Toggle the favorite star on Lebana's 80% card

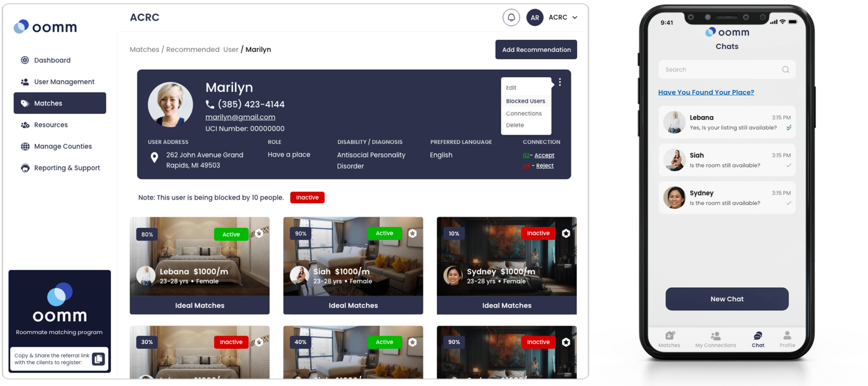pyautogui.click(x=259, y=233)
